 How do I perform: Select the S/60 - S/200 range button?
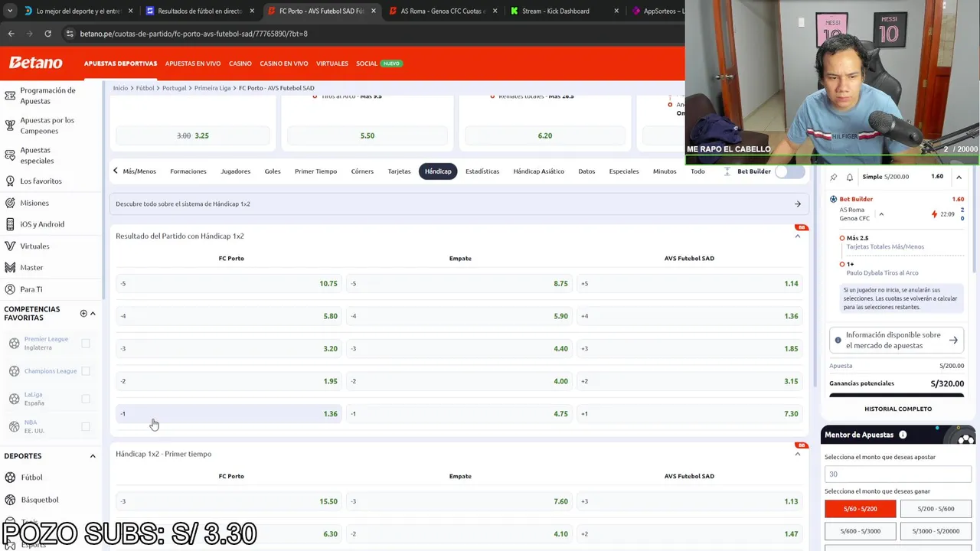pos(860,509)
